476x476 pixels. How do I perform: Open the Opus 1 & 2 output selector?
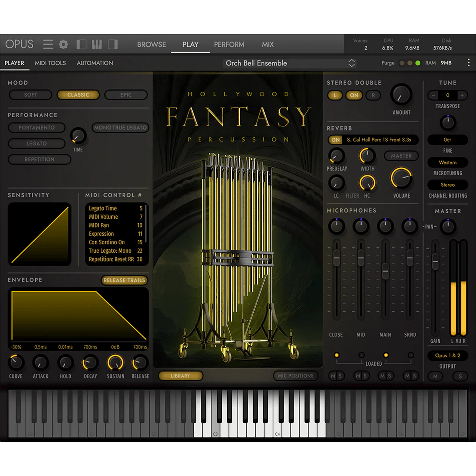pos(447,355)
